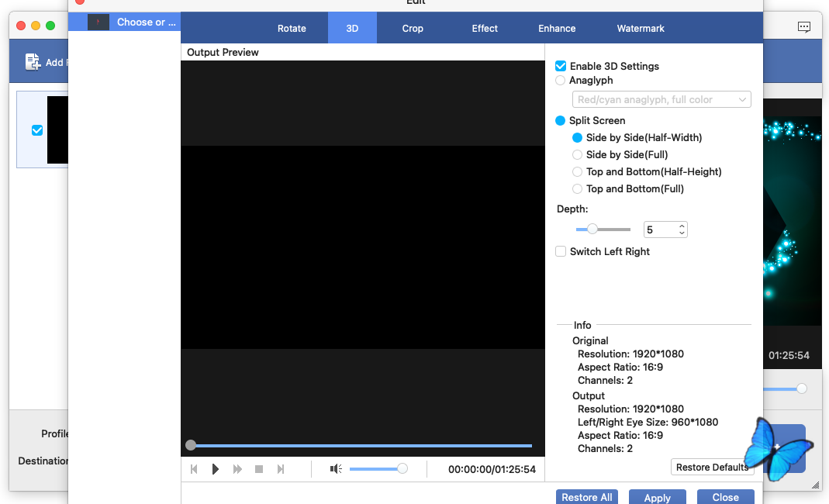This screenshot has height=504, width=829.
Task: Select the Split Screen radio option
Action: coord(561,121)
